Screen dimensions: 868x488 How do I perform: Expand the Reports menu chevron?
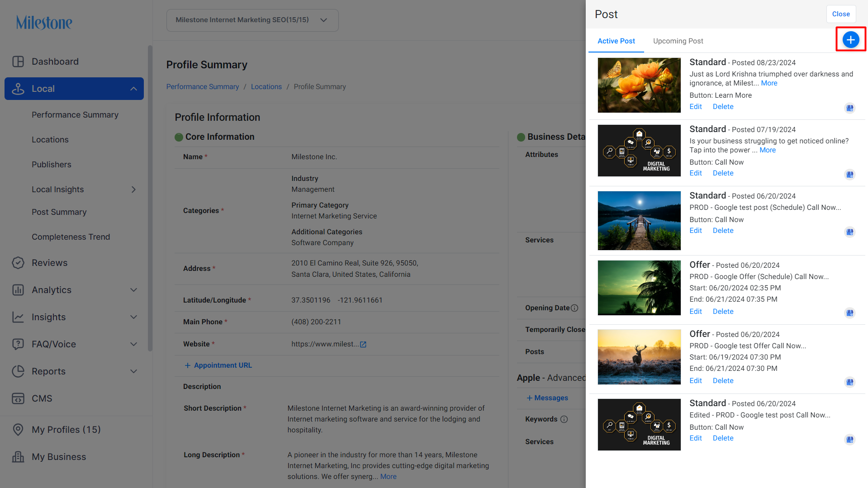coord(133,371)
